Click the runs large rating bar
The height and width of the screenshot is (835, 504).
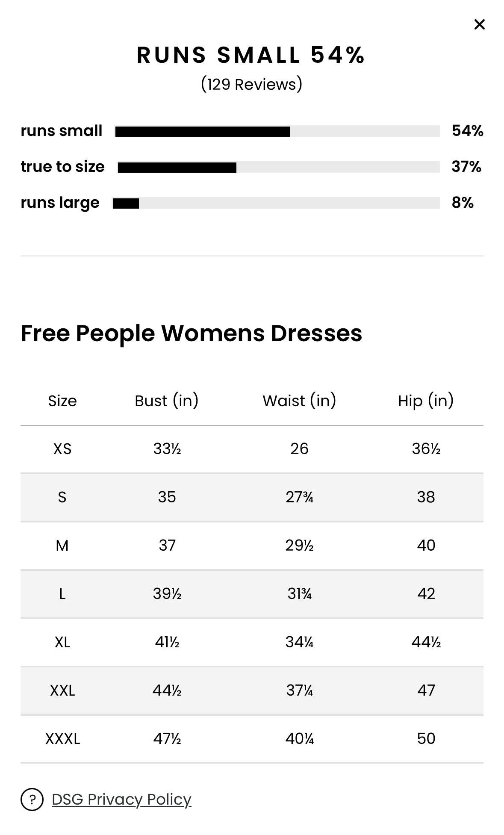click(x=276, y=203)
